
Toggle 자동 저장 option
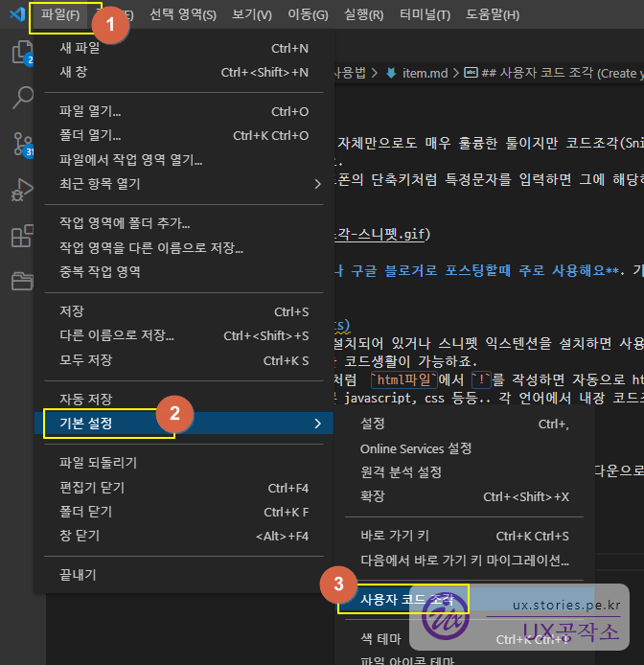pos(184,399)
